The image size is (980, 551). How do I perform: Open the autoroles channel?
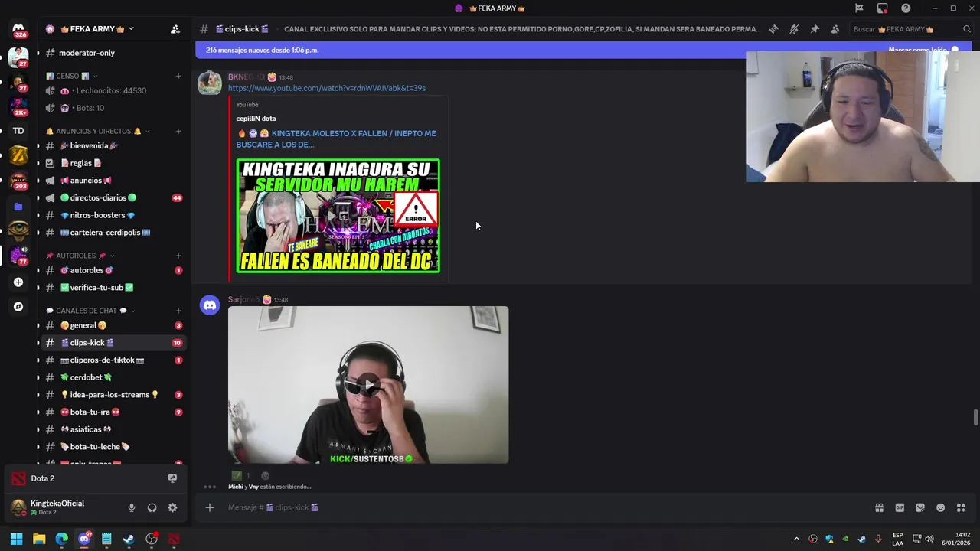click(113, 270)
